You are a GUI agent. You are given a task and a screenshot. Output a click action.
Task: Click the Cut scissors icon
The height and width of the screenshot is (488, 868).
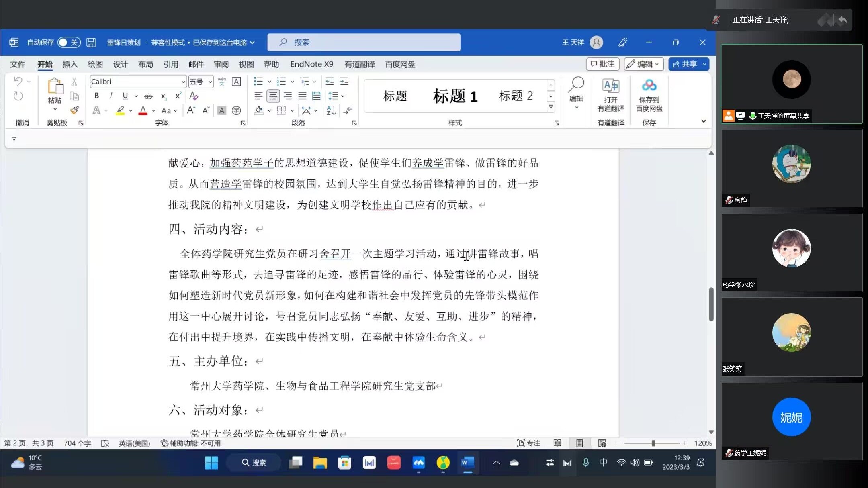[x=74, y=82]
